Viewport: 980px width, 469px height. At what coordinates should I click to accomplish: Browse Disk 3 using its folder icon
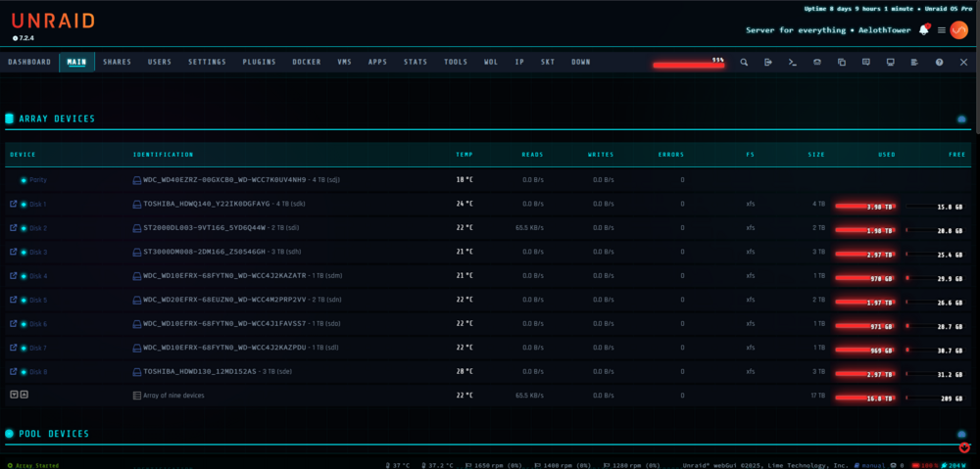(x=13, y=252)
